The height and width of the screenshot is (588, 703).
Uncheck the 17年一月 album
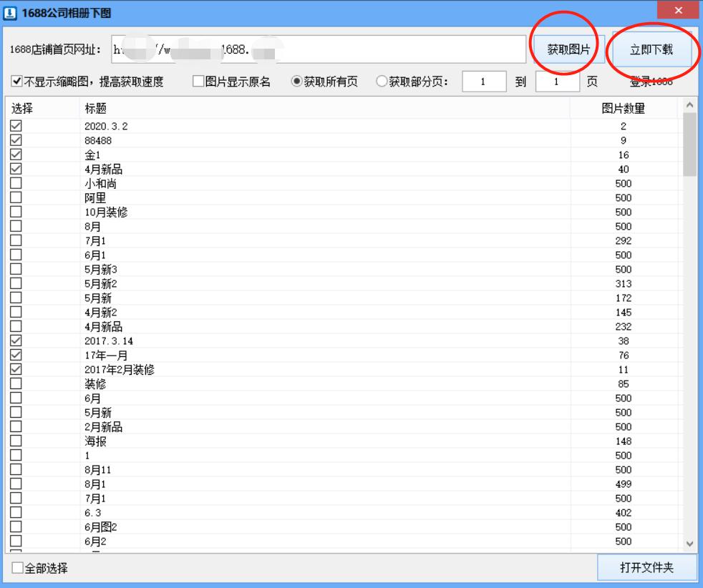point(16,354)
